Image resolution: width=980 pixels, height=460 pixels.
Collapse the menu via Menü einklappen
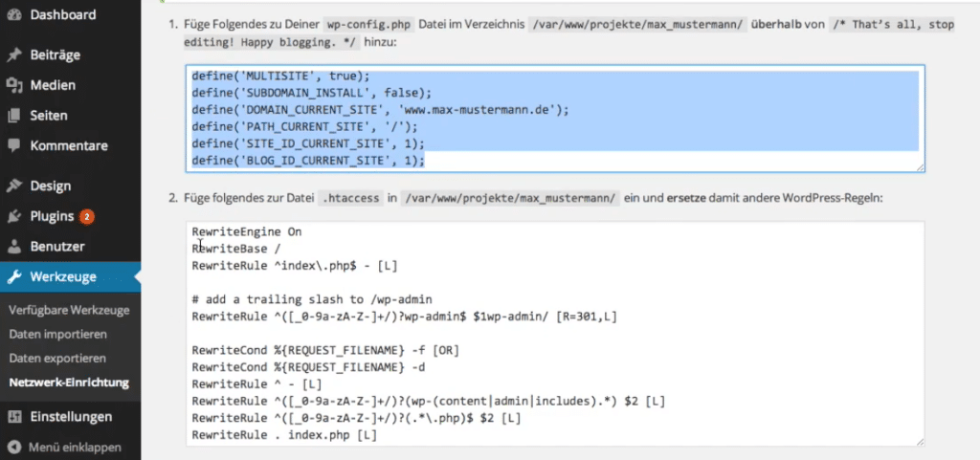click(x=75, y=448)
